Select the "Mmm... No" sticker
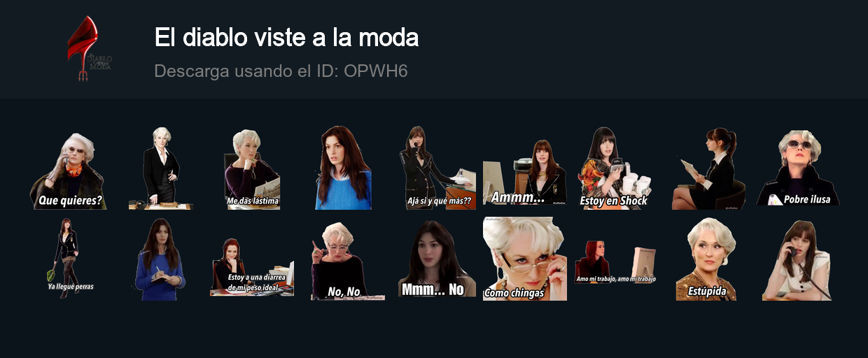Image resolution: width=868 pixels, height=358 pixels. pos(437,259)
